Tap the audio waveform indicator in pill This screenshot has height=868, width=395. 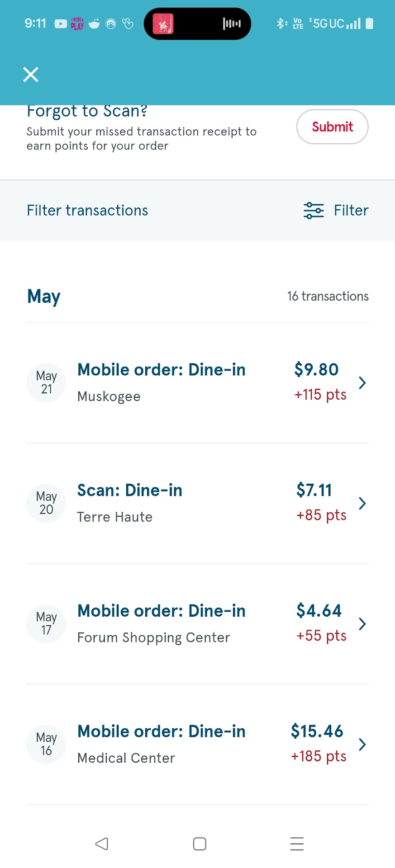[232, 24]
